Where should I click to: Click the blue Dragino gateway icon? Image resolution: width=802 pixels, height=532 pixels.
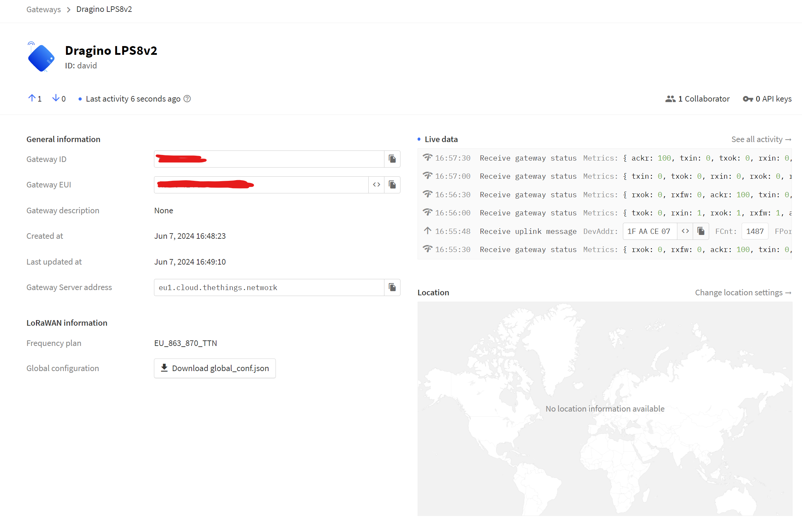tap(41, 57)
